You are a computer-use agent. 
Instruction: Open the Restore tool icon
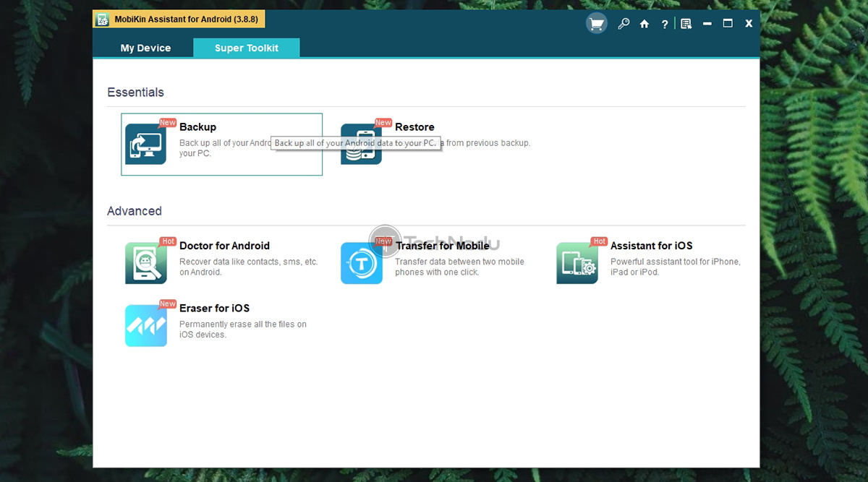tap(361, 144)
